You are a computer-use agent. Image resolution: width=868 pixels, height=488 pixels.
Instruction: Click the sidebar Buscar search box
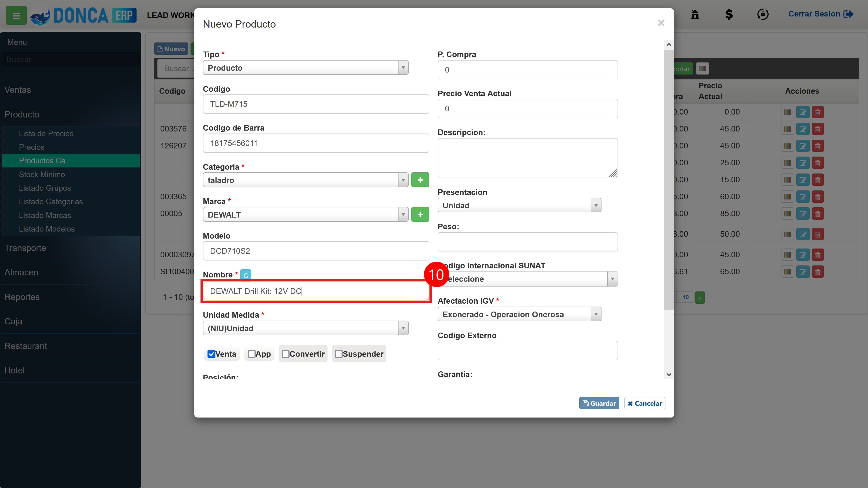pyautogui.click(x=71, y=59)
